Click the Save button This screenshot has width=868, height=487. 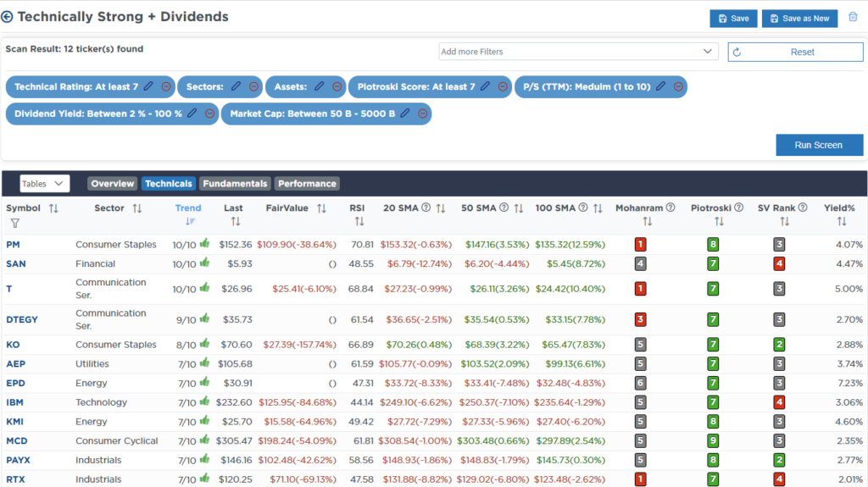tap(733, 19)
